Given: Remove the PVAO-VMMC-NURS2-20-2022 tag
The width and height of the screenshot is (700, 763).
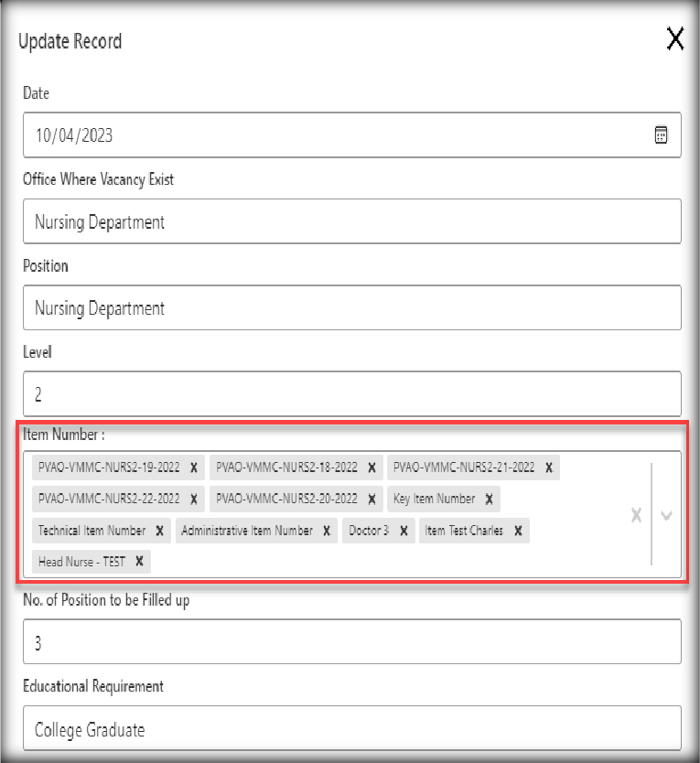Looking at the screenshot, I should [x=372, y=500].
